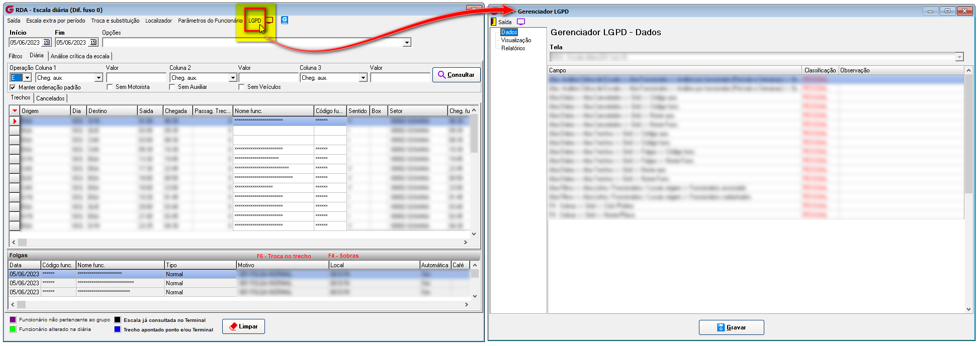Click the Observação column header
Viewport: 980px width, 346px height.
(x=901, y=70)
